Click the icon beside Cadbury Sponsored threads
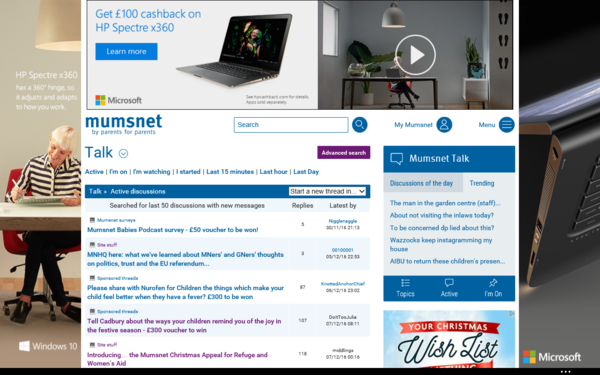600x375 pixels. (92, 311)
